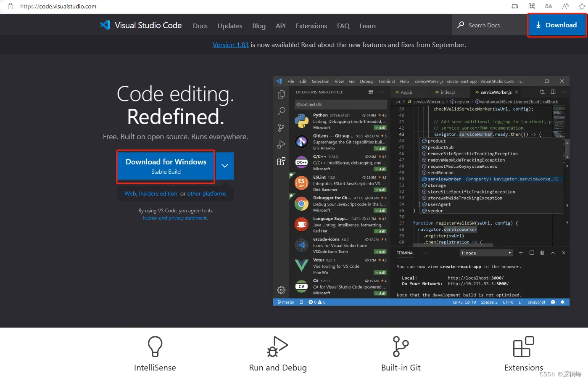Click the translate icon in the address bar
588x381 pixels.
tap(548, 6)
